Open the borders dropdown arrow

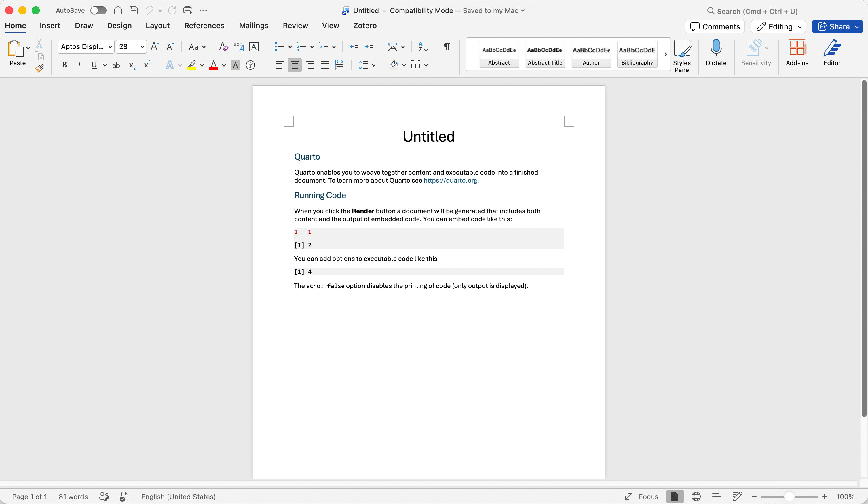coord(426,65)
